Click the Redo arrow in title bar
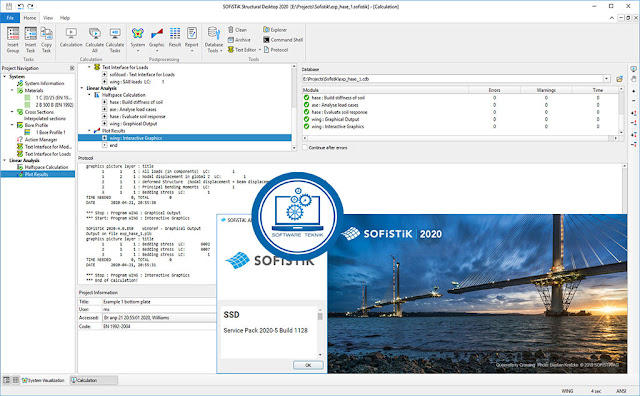This screenshot has width=640, height=396. pyautogui.click(x=31, y=6)
